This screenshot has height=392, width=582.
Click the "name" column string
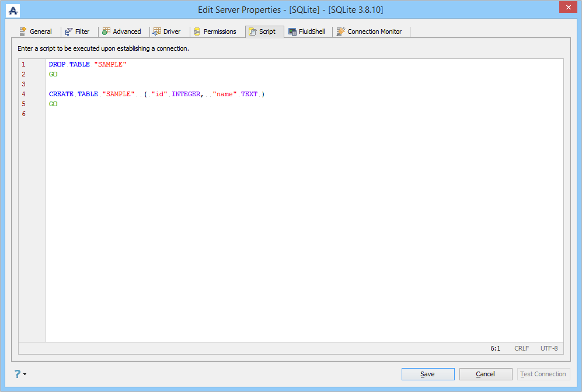(225, 94)
